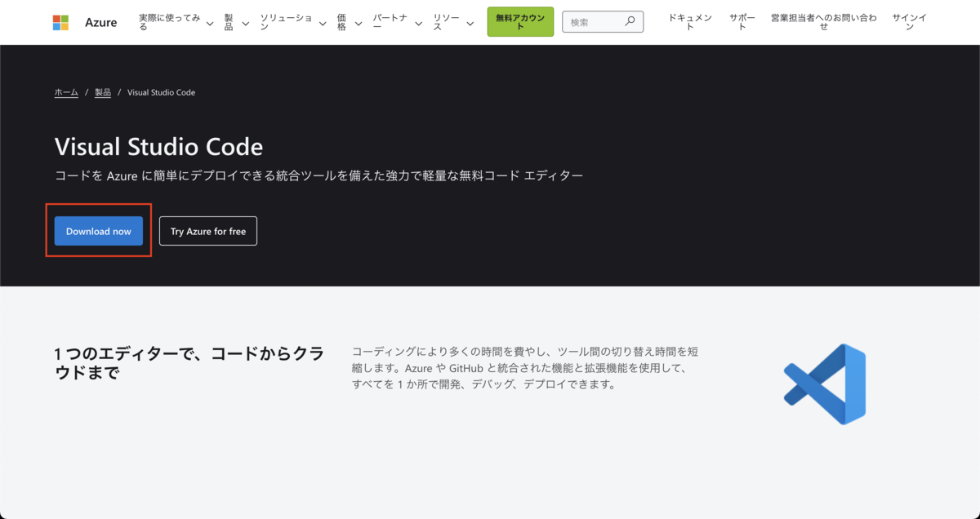This screenshot has width=980, height=519.
Task: Open the Azure home link
Action: pos(100,22)
